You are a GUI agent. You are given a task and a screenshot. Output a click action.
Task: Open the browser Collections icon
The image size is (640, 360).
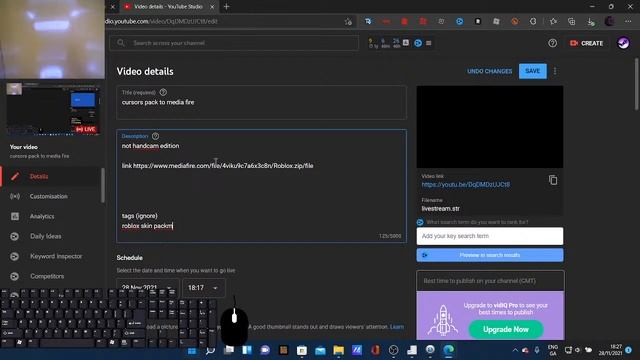coord(571,21)
